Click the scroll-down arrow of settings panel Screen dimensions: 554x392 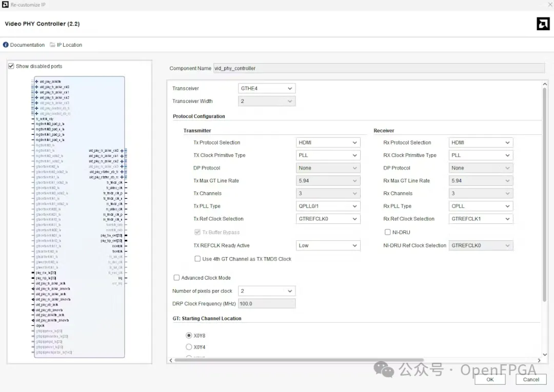click(x=545, y=355)
